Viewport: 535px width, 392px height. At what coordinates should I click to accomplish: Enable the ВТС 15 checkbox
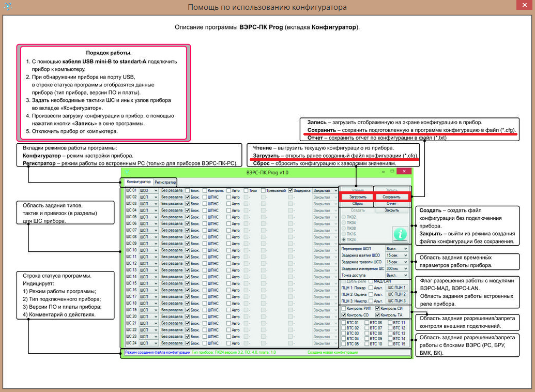click(390, 344)
